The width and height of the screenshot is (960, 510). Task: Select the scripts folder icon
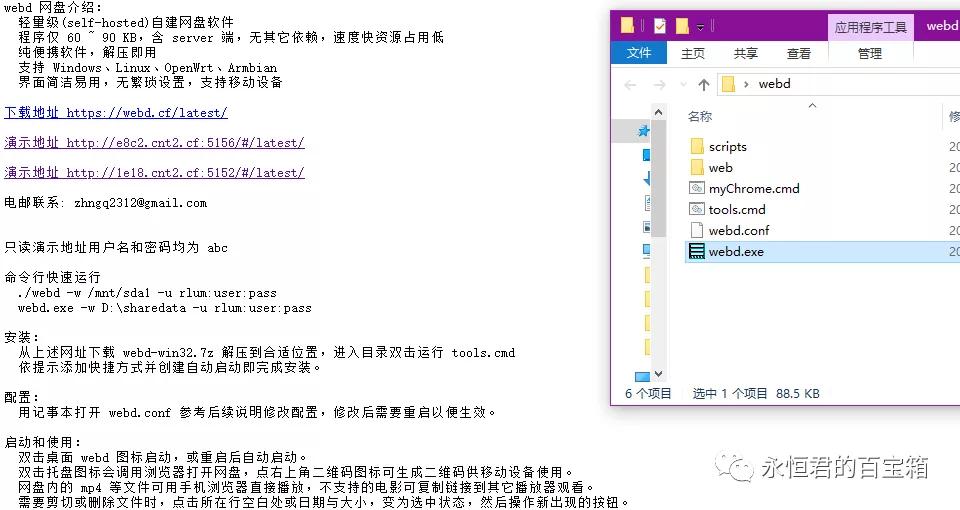(x=697, y=146)
